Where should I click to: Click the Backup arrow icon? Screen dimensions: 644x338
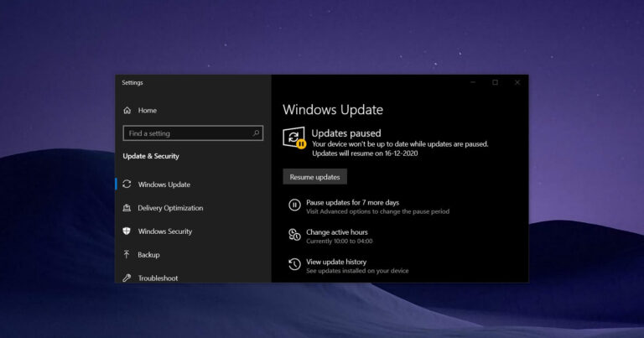(x=127, y=255)
